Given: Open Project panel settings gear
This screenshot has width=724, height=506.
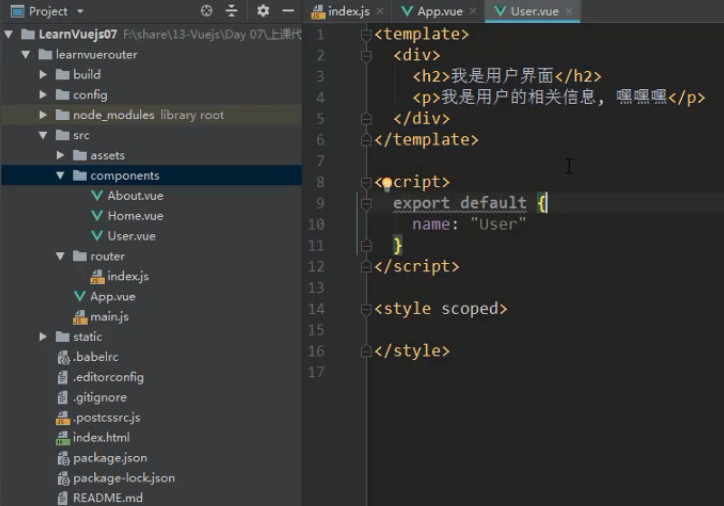Looking at the screenshot, I should [263, 11].
